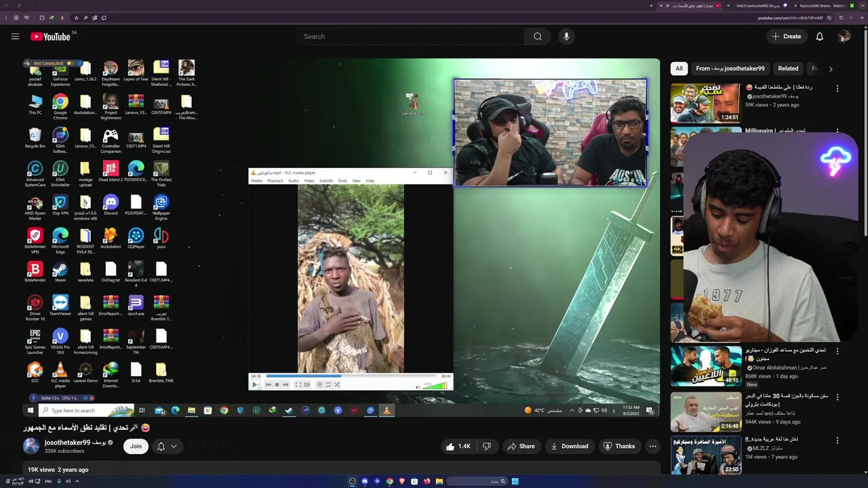The height and width of the screenshot is (488, 868).
Task: Select the All filter chip
Action: click(x=679, y=68)
